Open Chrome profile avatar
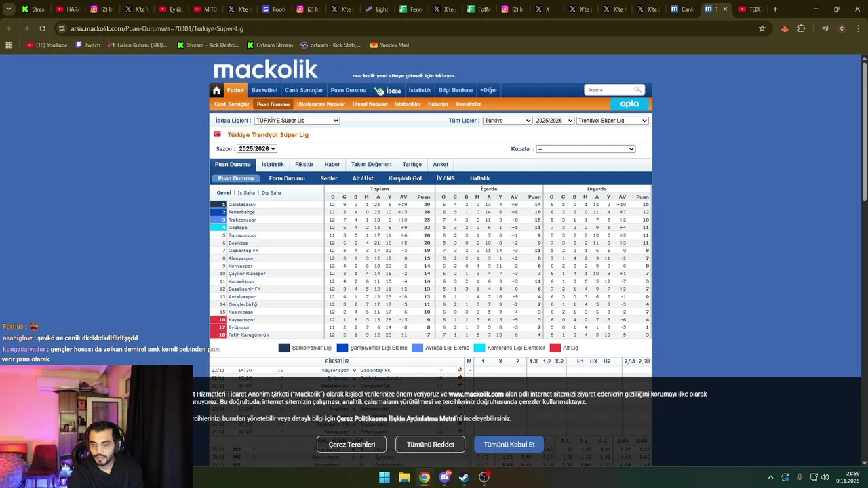Screen dimensions: 868x488 click(842, 28)
